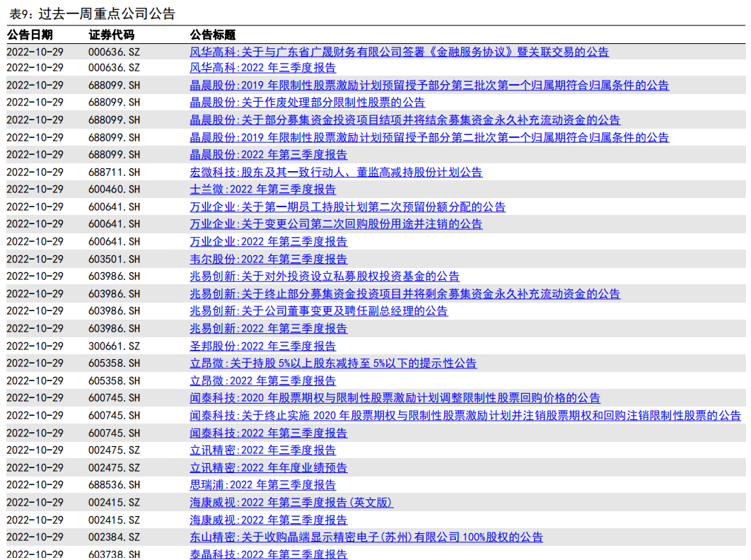This screenshot has height=560, width=751.
Task: Open 士兰微 2022年第三季度报告 link
Action: (262, 189)
